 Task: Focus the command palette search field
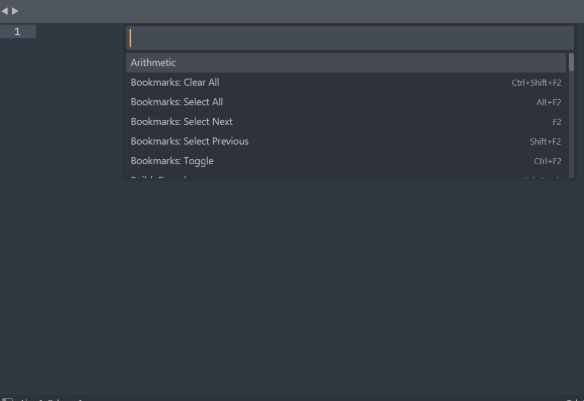350,38
